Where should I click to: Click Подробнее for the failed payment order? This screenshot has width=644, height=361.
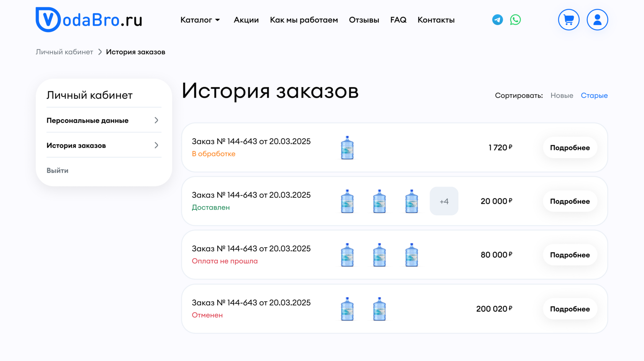coord(570,255)
